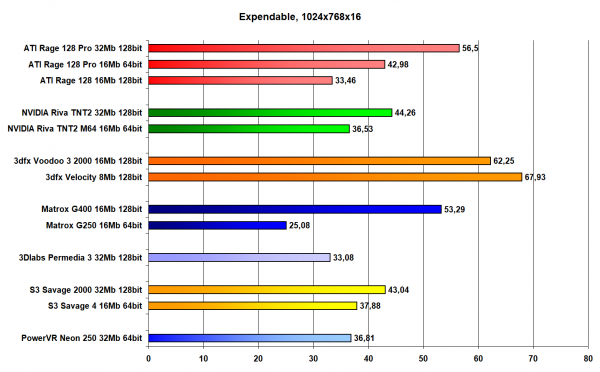Select the 3dfx Voodoo 3 2000 category label

click(78, 161)
